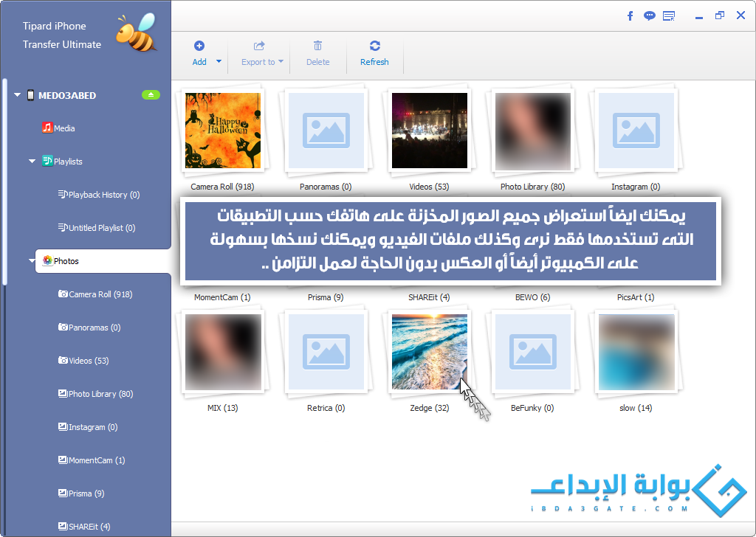Open the Zedge ocean album thumbnail
The height and width of the screenshot is (537, 756).
430,352
